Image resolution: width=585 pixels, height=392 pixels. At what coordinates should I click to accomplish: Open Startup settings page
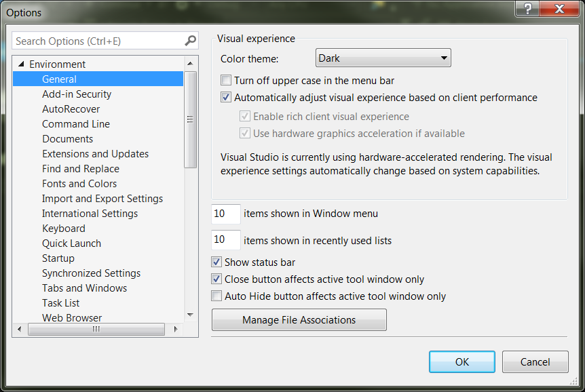(x=58, y=258)
